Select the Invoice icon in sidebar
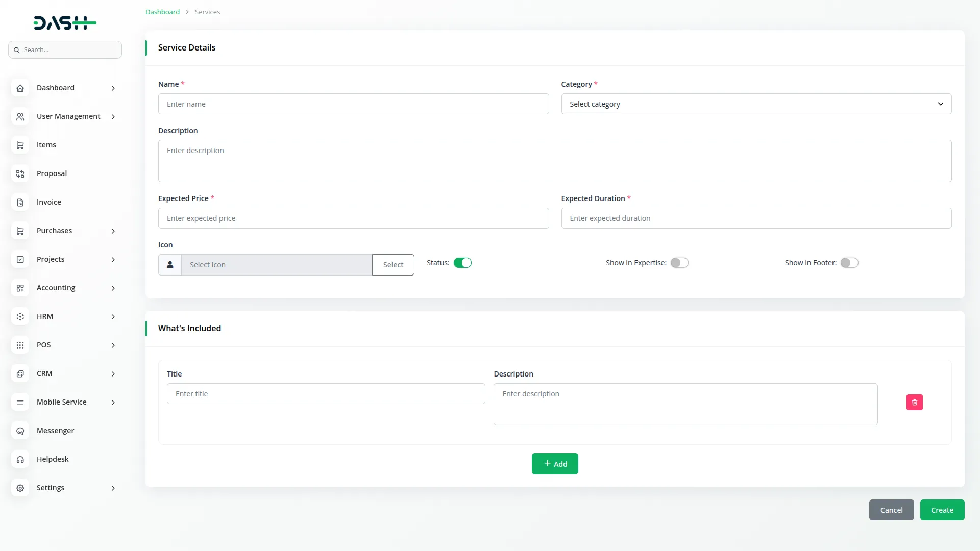 point(20,202)
